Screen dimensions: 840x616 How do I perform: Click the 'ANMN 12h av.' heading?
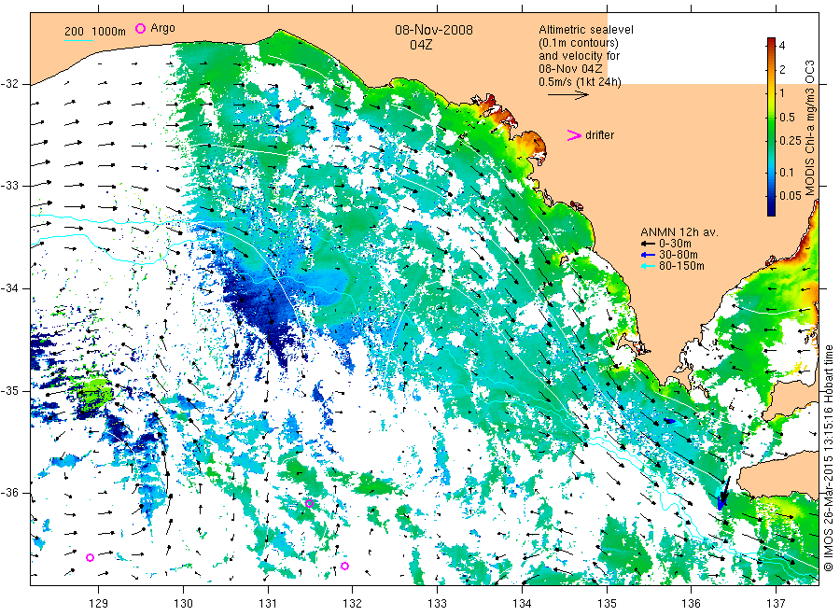tap(679, 232)
